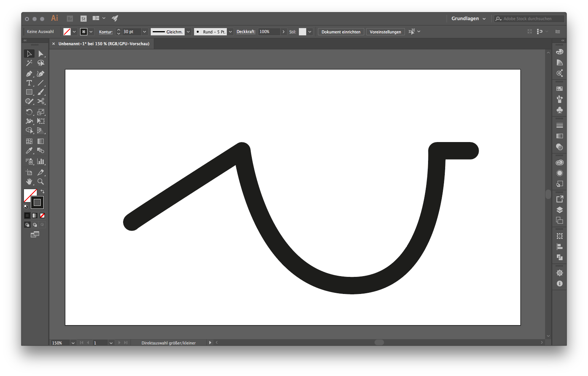The height and width of the screenshot is (376, 588).
Task: Activate the Zoom tool
Action: pyautogui.click(x=41, y=182)
